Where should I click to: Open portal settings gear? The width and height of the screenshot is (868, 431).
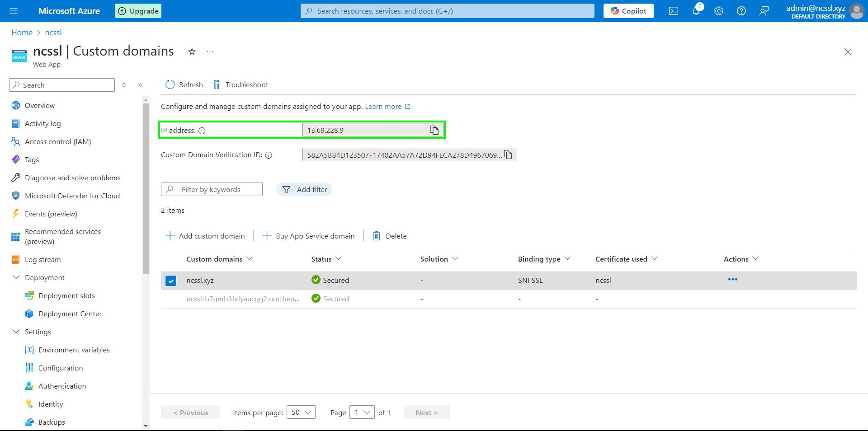tap(719, 11)
